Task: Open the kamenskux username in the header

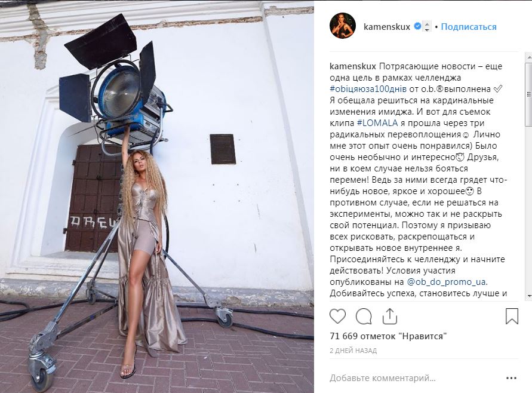Action: pos(387,26)
